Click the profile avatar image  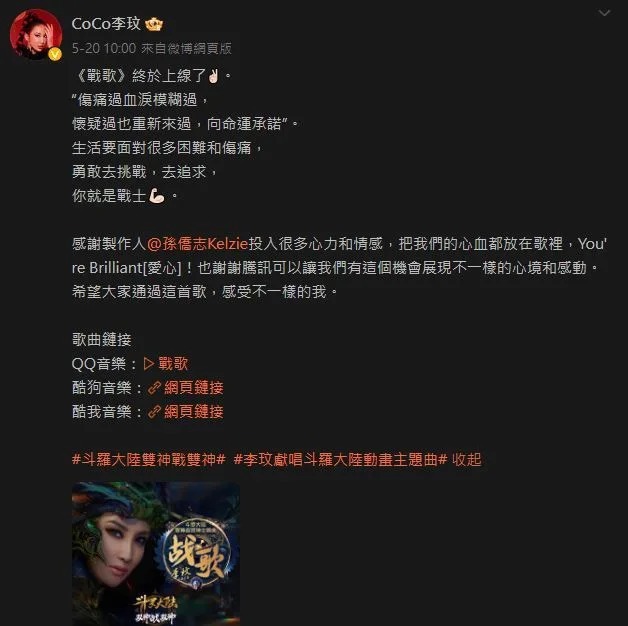click(36, 34)
